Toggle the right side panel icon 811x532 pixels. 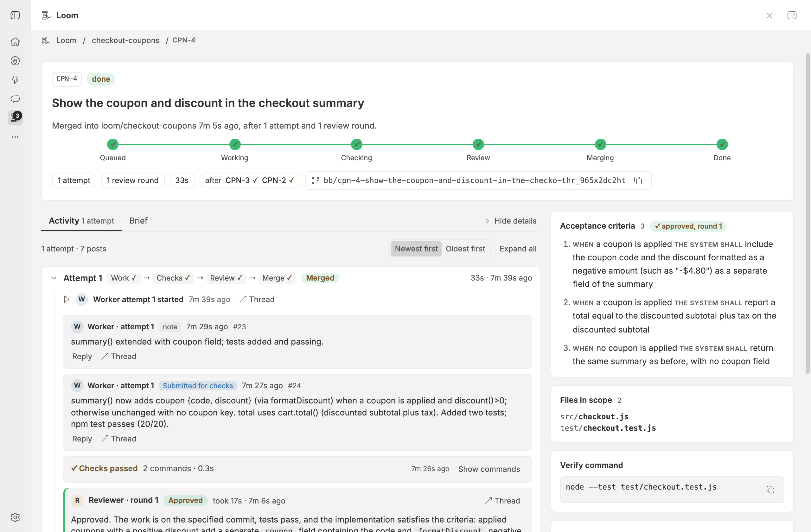pyautogui.click(x=792, y=15)
